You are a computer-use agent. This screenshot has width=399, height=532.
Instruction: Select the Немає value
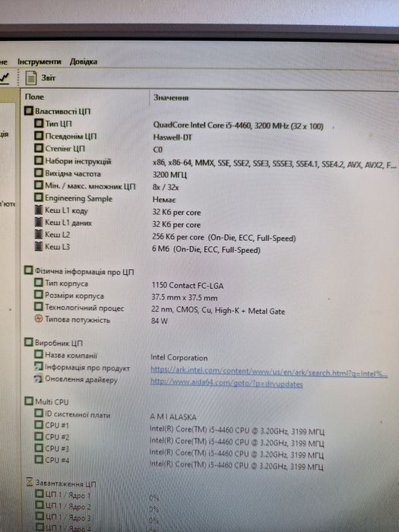pyautogui.click(x=164, y=200)
